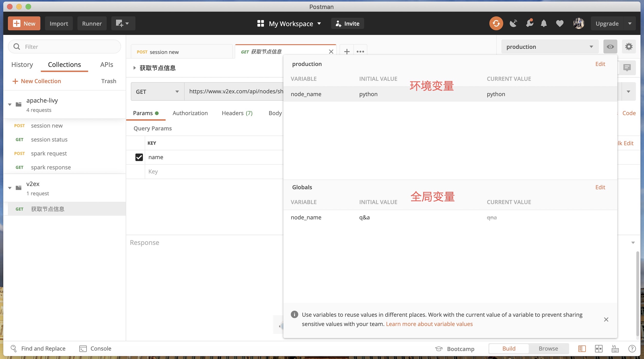644x359 pixels.
Task: Open the production environment dropdown
Action: 550,46
